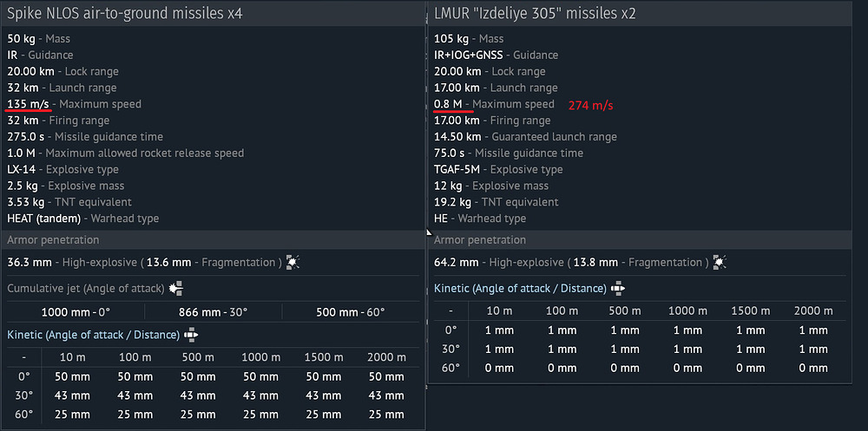868x431 pixels.
Task: Click the Kinetic (Angle of attack / Distance) label for Spike NLOS
Action: (x=94, y=335)
